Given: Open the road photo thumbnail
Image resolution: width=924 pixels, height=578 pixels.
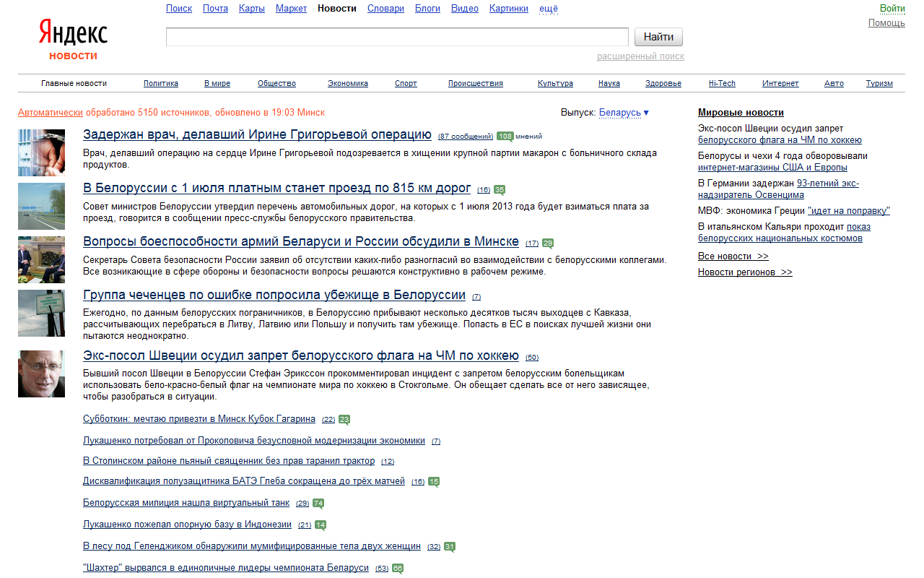Looking at the screenshot, I should (41, 206).
